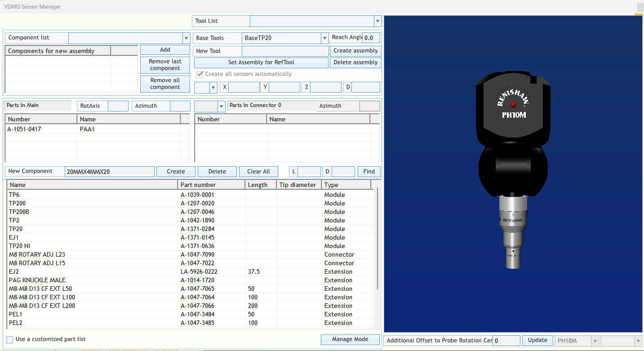Focus Additional Offset to Probe Rotation field
Image resolution: width=644 pixels, height=351 pixels.
[506, 341]
